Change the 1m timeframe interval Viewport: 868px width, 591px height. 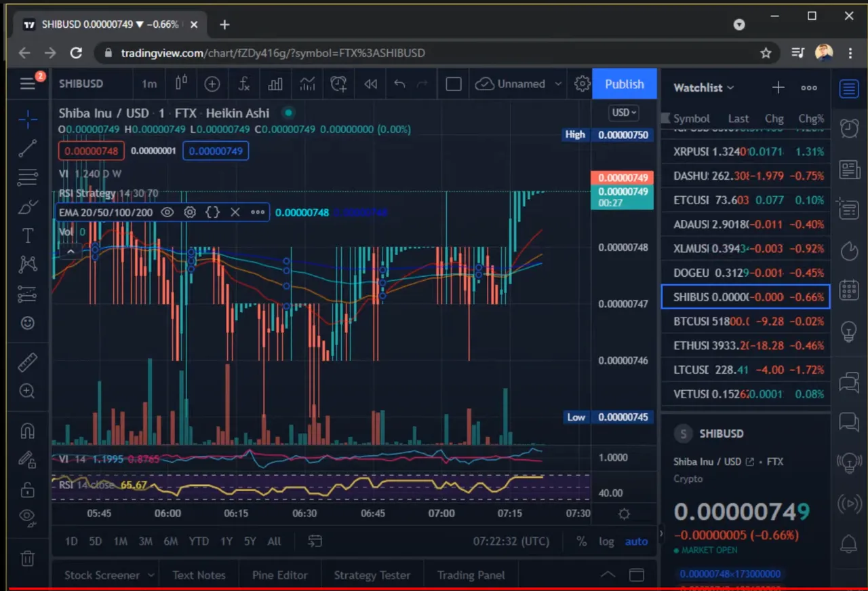coord(149,83)
